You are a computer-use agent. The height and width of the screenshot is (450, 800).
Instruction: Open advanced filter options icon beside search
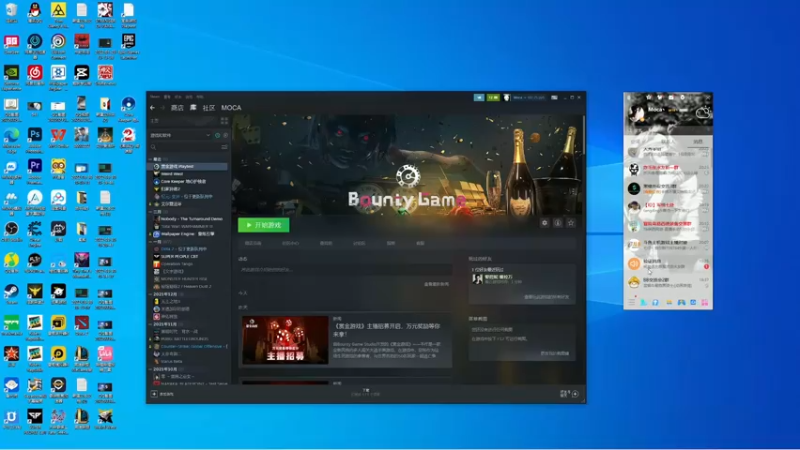click(224, 147)
